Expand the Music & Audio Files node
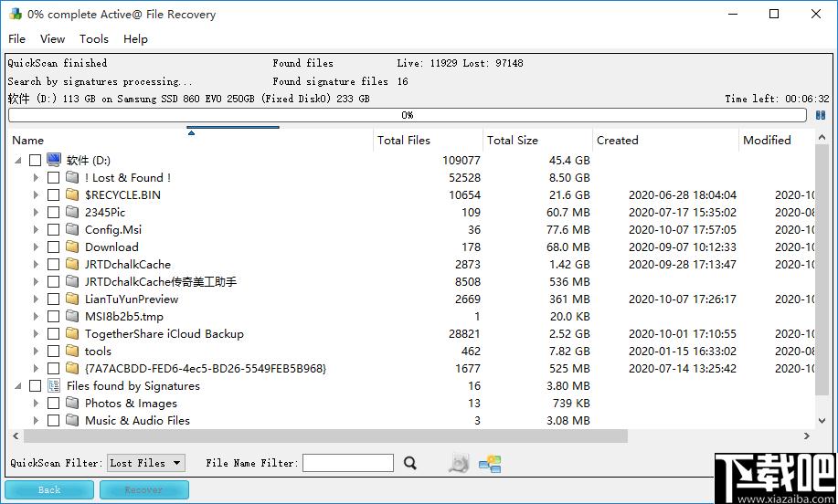 [36, 421]
